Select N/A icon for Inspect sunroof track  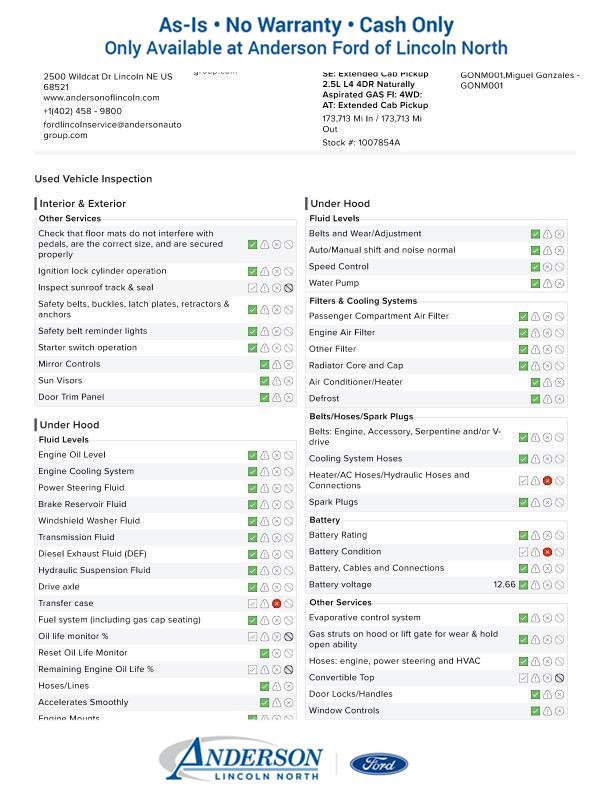coord(289,288)
